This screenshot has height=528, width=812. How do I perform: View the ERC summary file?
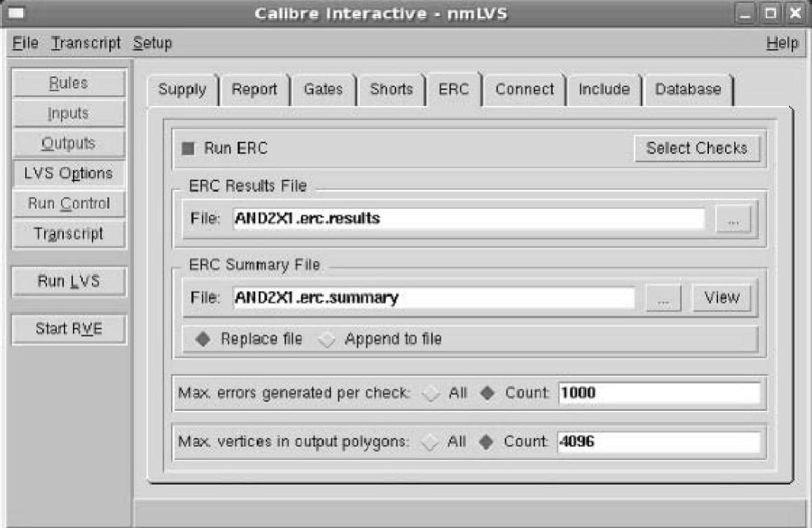[722, 298]
